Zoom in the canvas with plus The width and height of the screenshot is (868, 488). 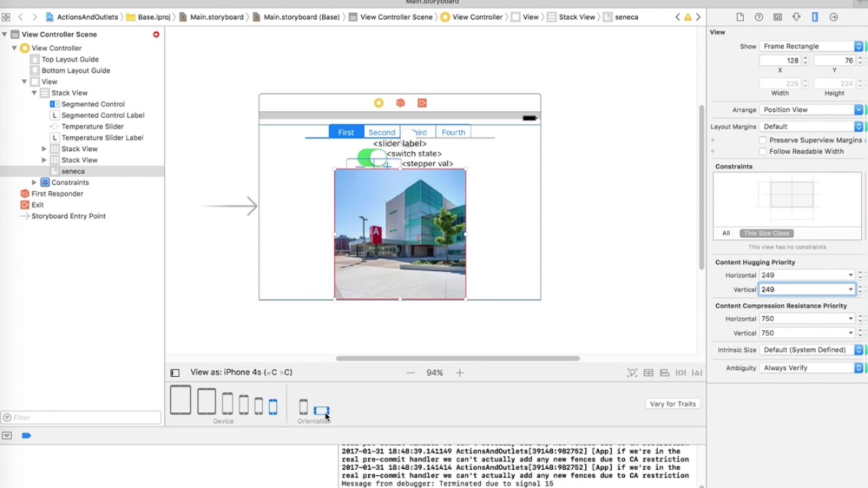[x=460, y=373]
